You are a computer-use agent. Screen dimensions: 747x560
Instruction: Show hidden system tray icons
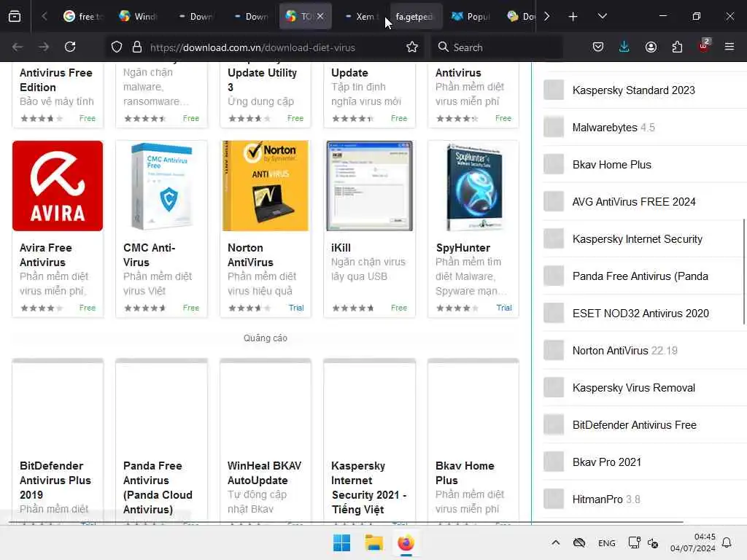(555, 542)
